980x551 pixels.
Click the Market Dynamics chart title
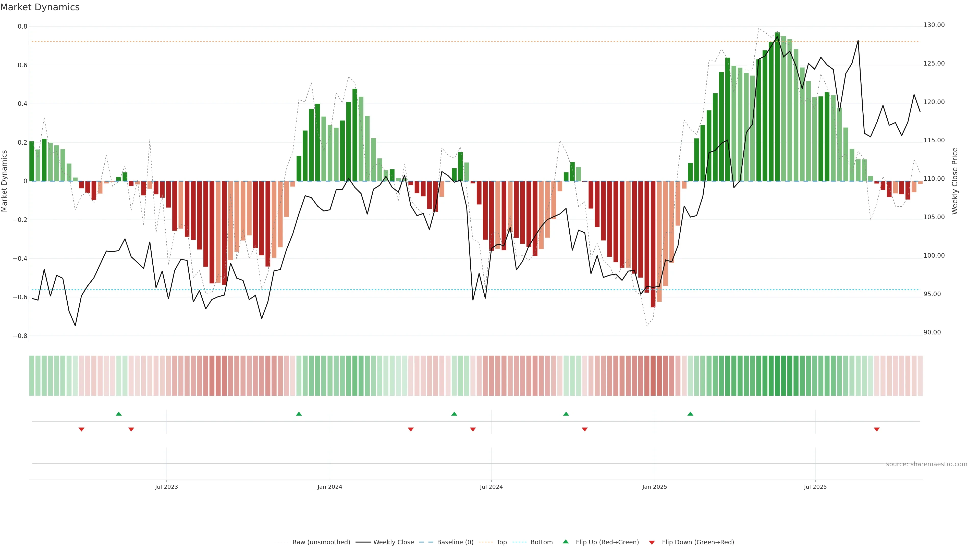(40, 7)
